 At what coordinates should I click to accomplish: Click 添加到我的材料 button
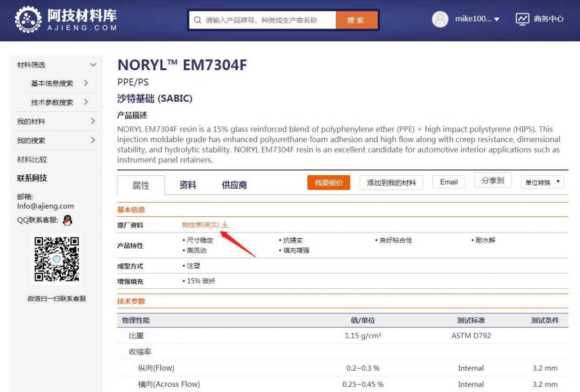point(391,183)
